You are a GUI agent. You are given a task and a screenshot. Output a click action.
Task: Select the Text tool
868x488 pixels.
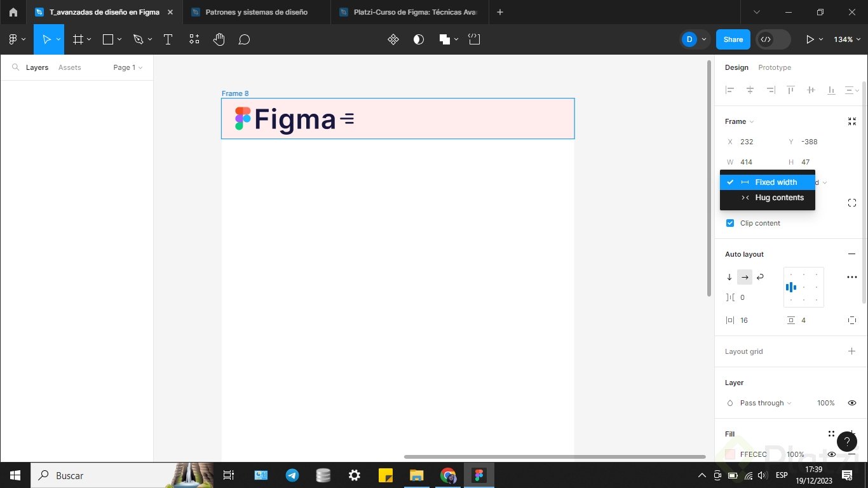pos(168,39)
